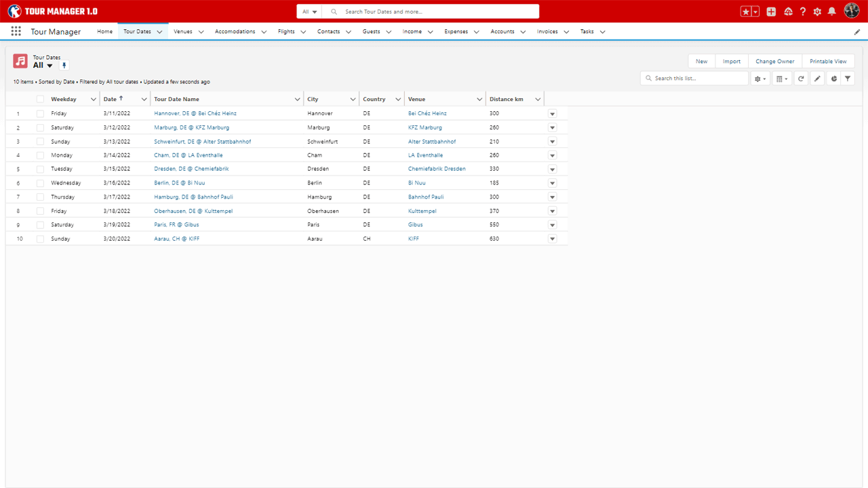Open List View Controls gear
Viewport: 868px width, 488px height.
[x=760, y=79]
